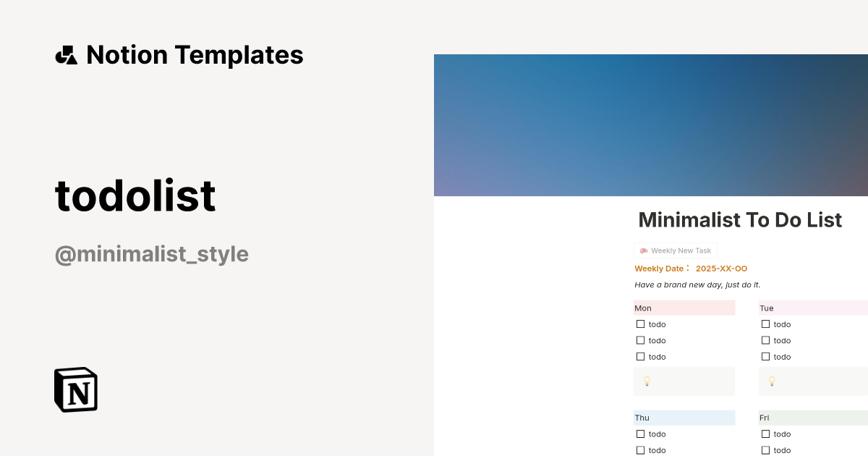Check the third todo under Tue

[x=765, y=356]
